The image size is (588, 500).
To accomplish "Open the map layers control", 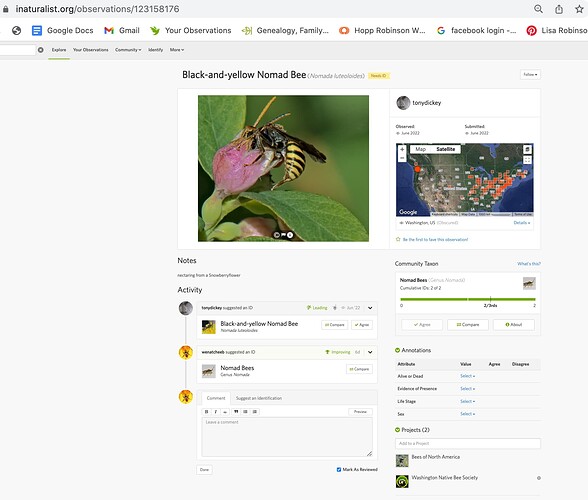I will pyautogui.click(x=527, y=149).
